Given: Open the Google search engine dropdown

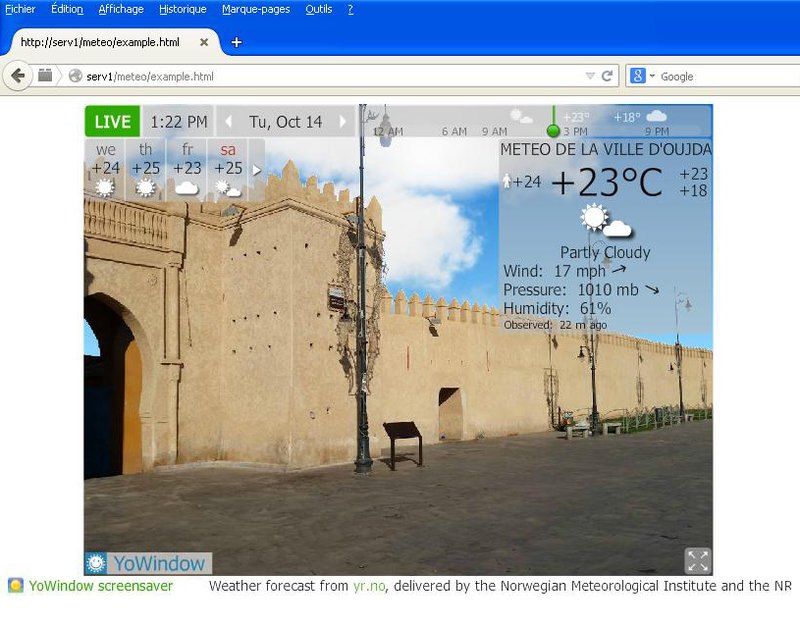Looking at the screenshot, I should click(x=651, y=76).
